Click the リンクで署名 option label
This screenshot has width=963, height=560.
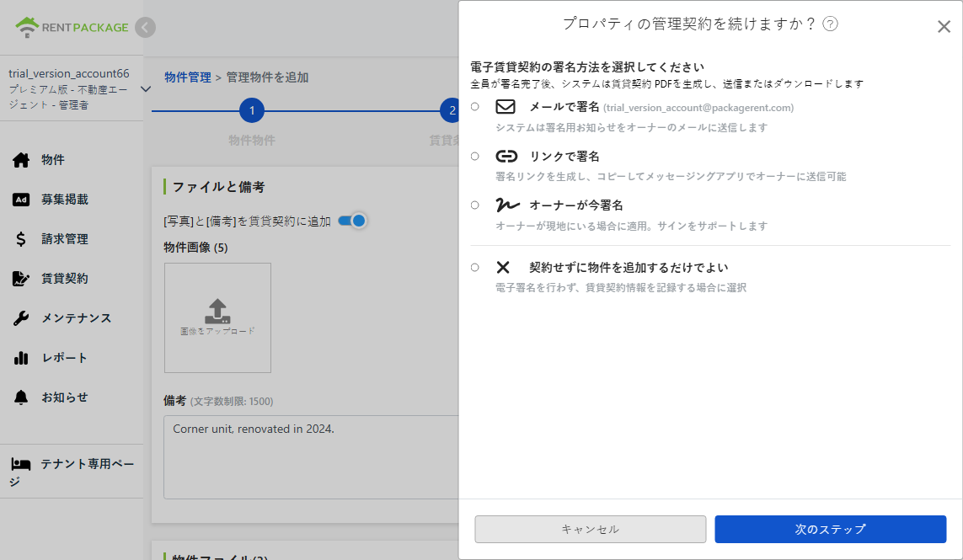point(564,156)
